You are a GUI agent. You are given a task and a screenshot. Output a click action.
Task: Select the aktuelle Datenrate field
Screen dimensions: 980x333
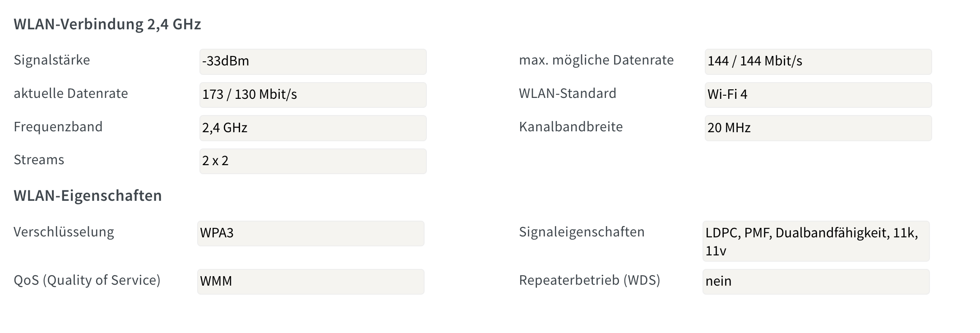click(x=312, y=95)
